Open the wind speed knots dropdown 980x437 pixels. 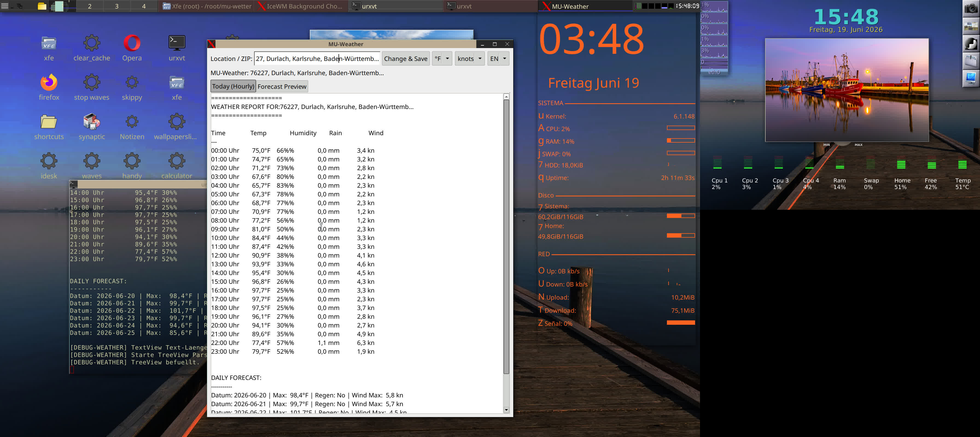470,58
